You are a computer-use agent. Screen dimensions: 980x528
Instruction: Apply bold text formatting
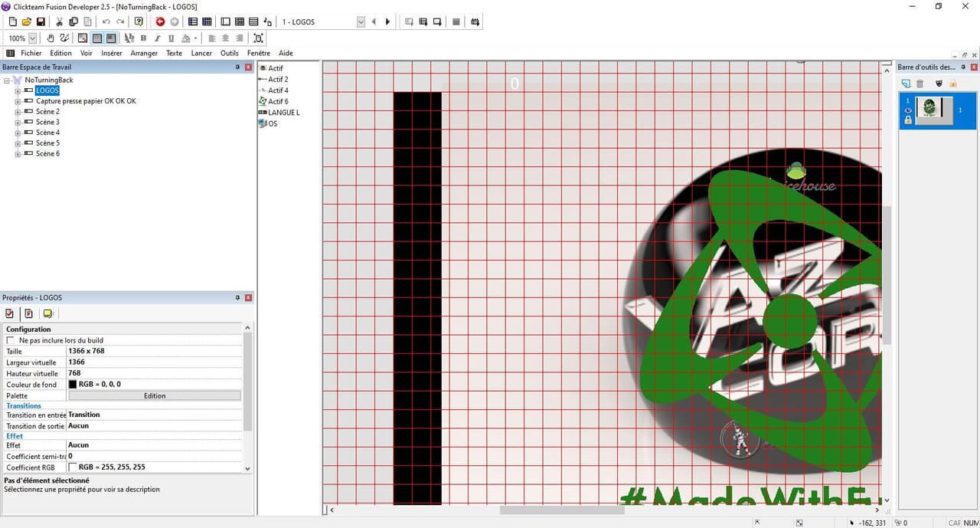click(143, 38)
